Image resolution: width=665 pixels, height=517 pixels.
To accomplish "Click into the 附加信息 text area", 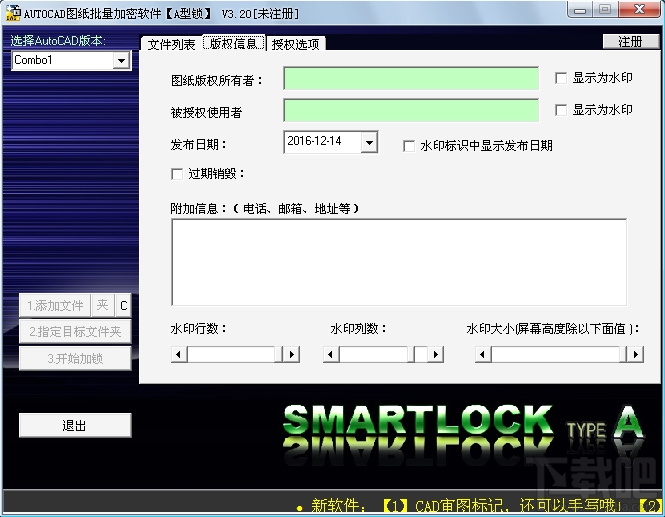I will [399, 262].
